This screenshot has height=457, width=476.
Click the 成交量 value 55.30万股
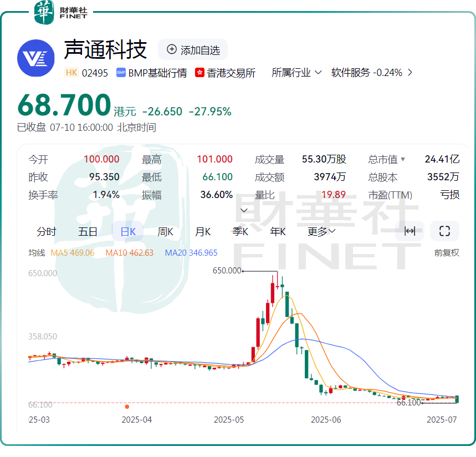(x=324, y=159)
